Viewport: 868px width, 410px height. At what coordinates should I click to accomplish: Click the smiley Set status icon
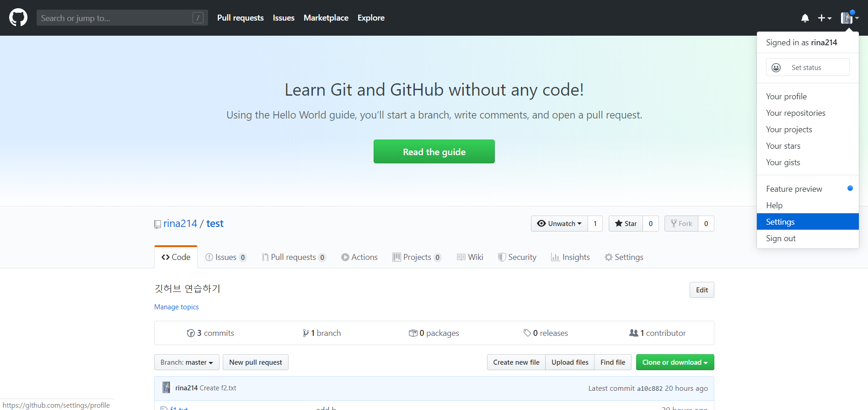pos(776,68)
